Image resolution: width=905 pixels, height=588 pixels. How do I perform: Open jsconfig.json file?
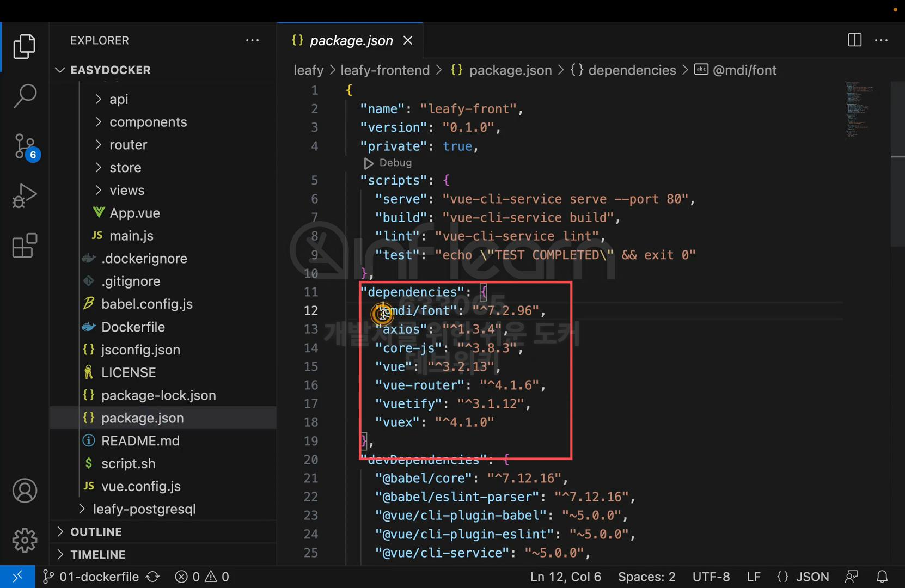click(163, 350)
